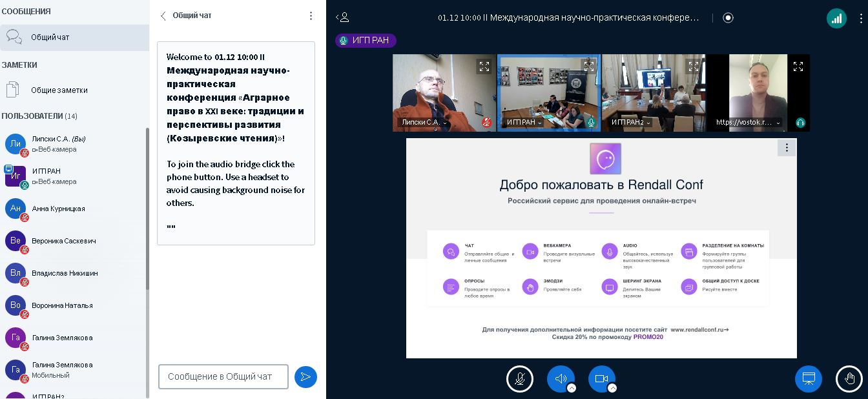Screen dimensions: 868x399
Task: Click the ЗАМЕТКИ heading
Action: pyautogui.click(x=19, y=65)
